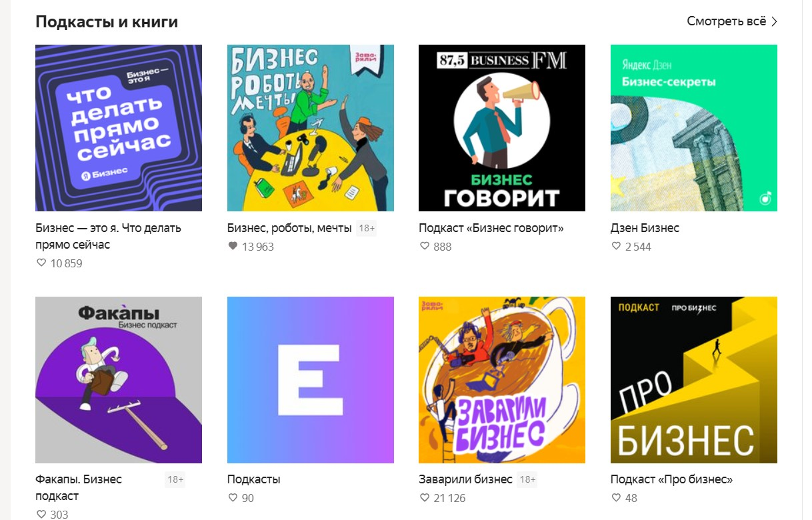Open the green Бизнес-секреты Яндекс Дзен cover
This screenshot has height=520, width=812.
coord(694,128)
